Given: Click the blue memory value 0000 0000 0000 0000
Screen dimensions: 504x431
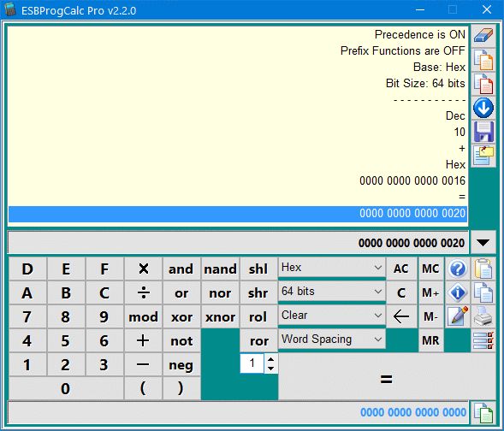Looking at the screenshot, I should click(x=413, y=412).
